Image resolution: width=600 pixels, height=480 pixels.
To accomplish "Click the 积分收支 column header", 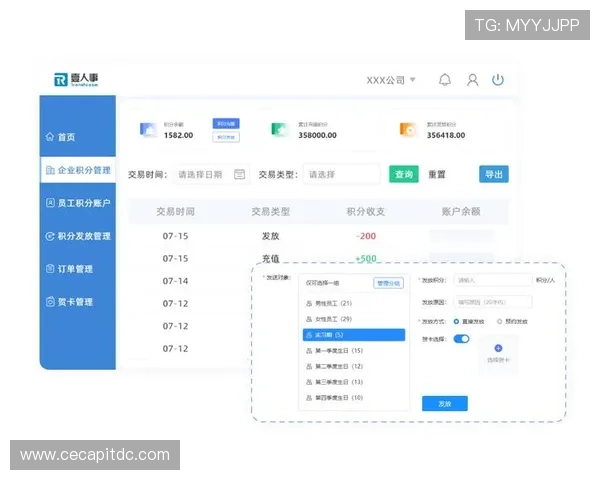I will tap(366, 211).
